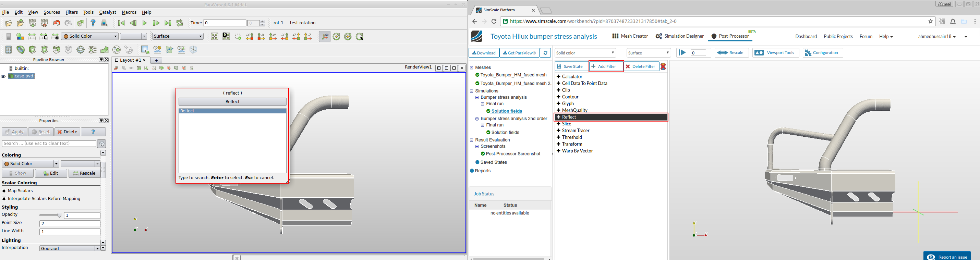
Task: Adjust the Opacity slider
Action: [50, 215]
